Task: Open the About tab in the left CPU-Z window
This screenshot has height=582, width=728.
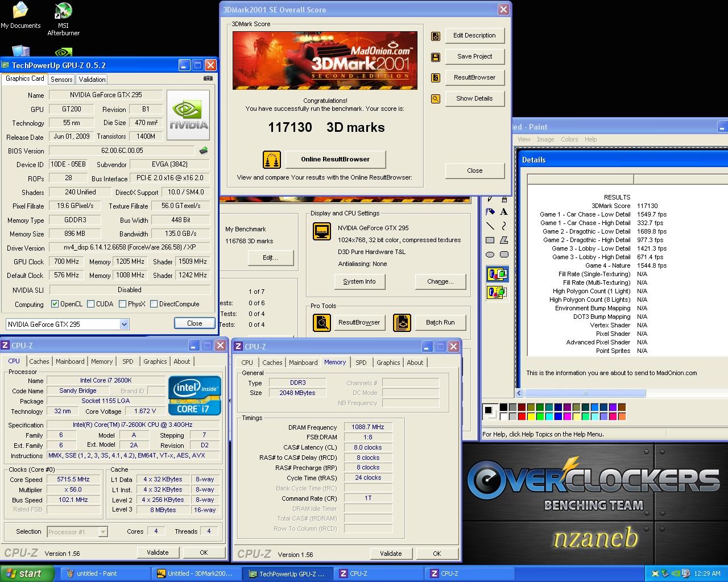Action: coord(182,361)
